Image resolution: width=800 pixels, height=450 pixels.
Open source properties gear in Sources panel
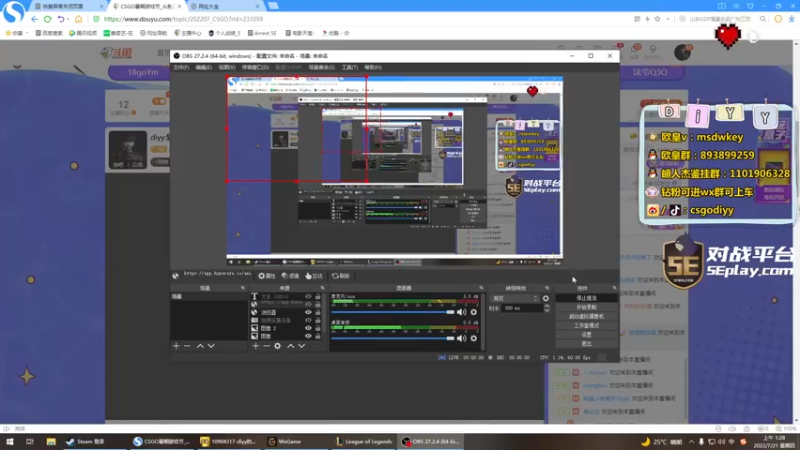pos(278,346)
